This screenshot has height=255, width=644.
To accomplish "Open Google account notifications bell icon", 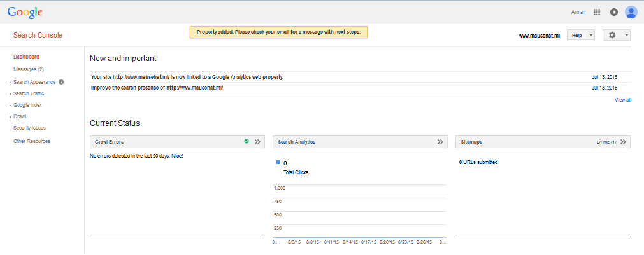I will (x=614, y=12).
